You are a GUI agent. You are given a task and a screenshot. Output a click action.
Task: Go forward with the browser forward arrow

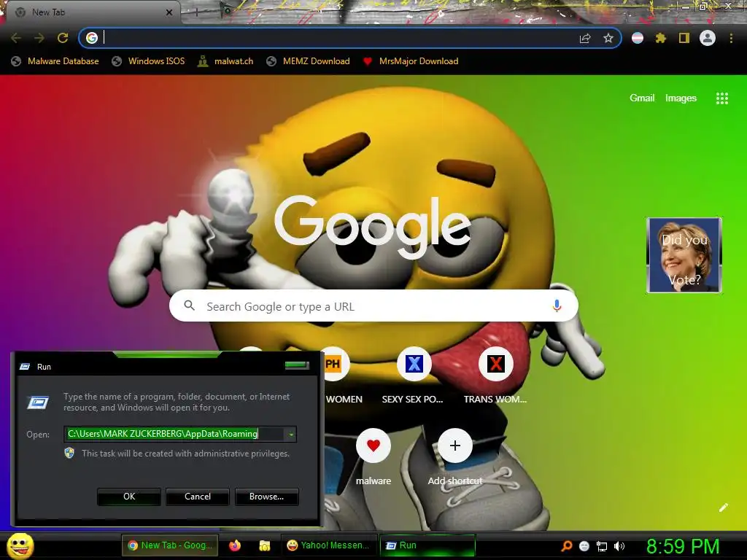click(x=39, y=38)
